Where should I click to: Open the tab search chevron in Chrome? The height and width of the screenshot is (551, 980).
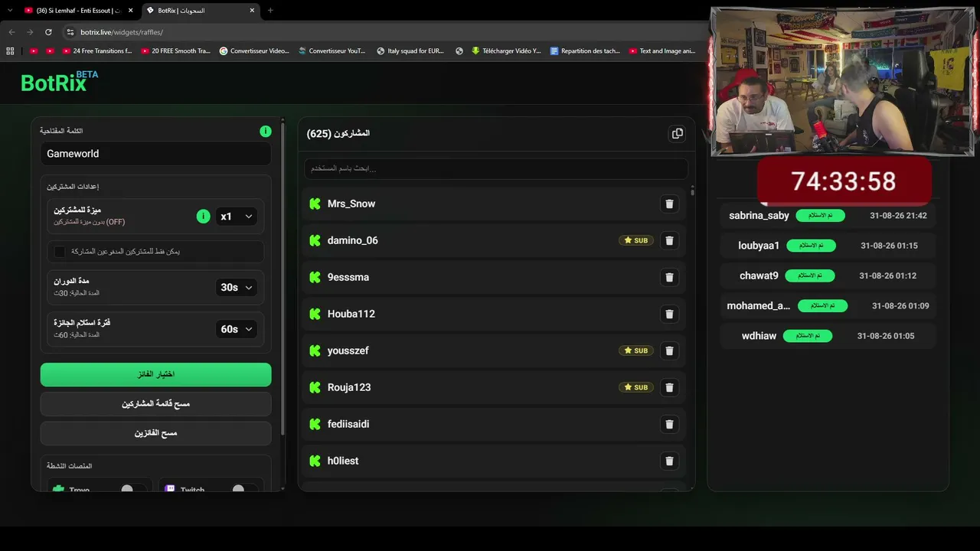(x=10, y=11)
